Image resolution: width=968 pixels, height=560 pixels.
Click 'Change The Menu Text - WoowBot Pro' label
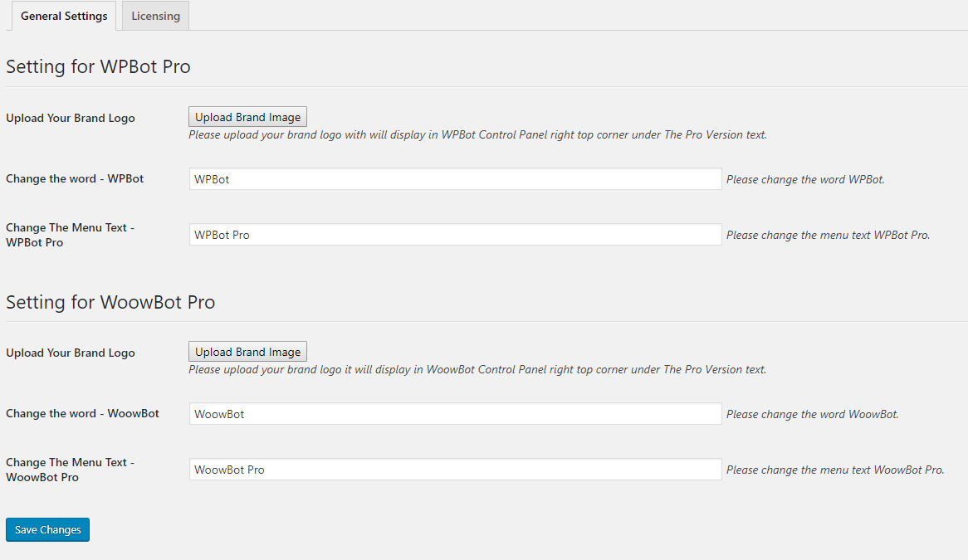(x=70, y=470)
